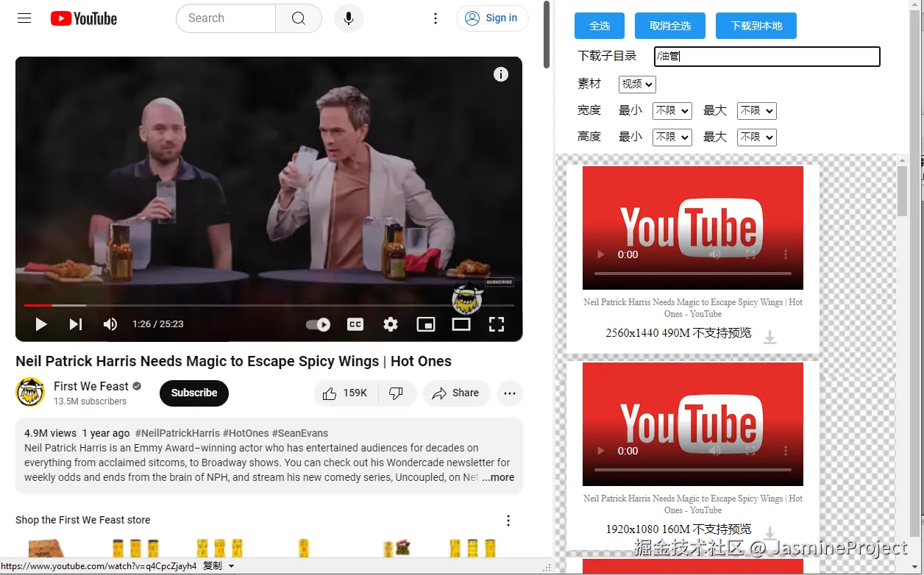Click the channel subscribe watermark in video
This screenshot has width=924, height=575.
[x=467, y=298]
